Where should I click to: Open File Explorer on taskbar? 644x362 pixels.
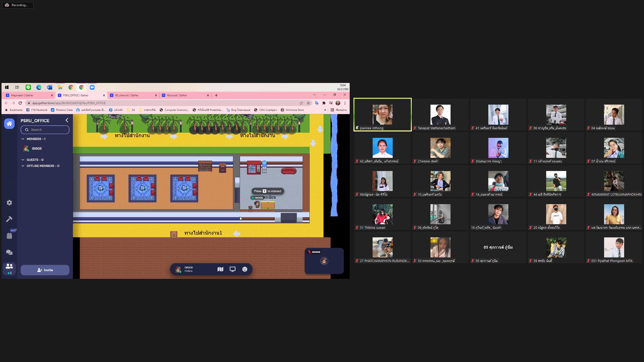[60, 87]
